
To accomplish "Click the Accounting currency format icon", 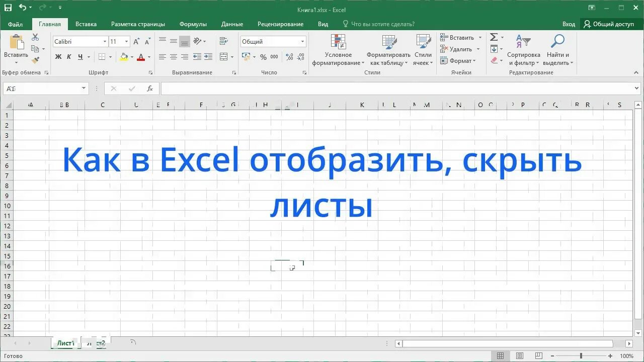I will point(246,57).
